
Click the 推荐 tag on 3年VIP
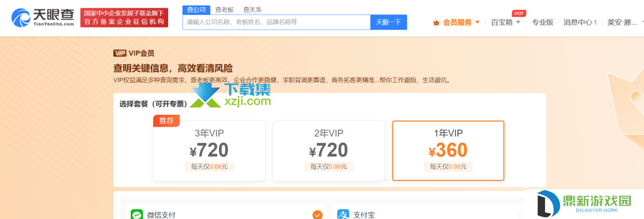(x=166, y=121)
